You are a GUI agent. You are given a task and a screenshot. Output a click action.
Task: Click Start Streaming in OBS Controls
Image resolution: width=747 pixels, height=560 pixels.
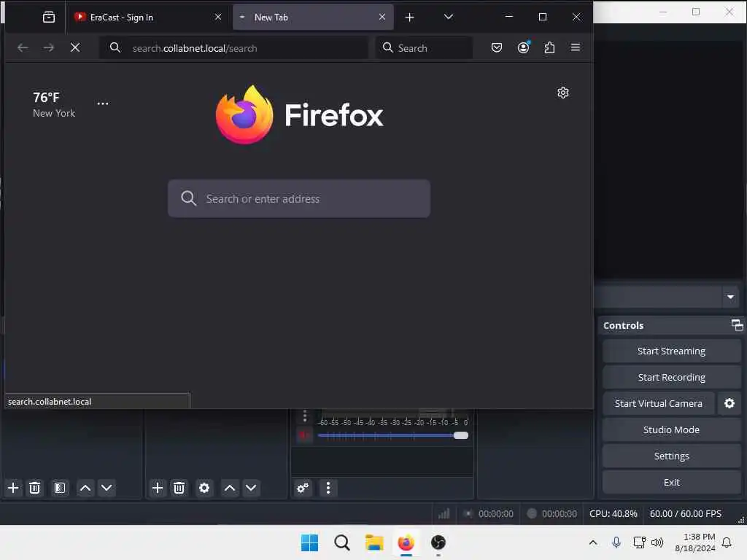pos(671,351)
